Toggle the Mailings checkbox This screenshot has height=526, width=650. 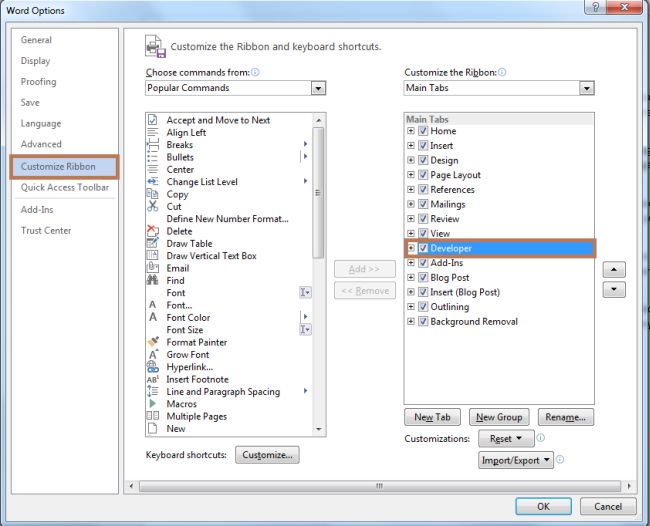click(423, 204)
